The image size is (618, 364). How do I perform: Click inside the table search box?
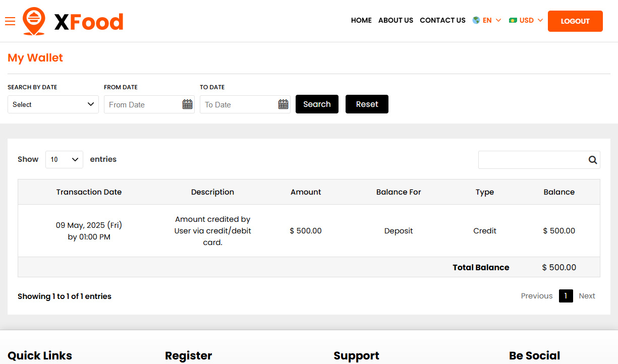(532, 159)
